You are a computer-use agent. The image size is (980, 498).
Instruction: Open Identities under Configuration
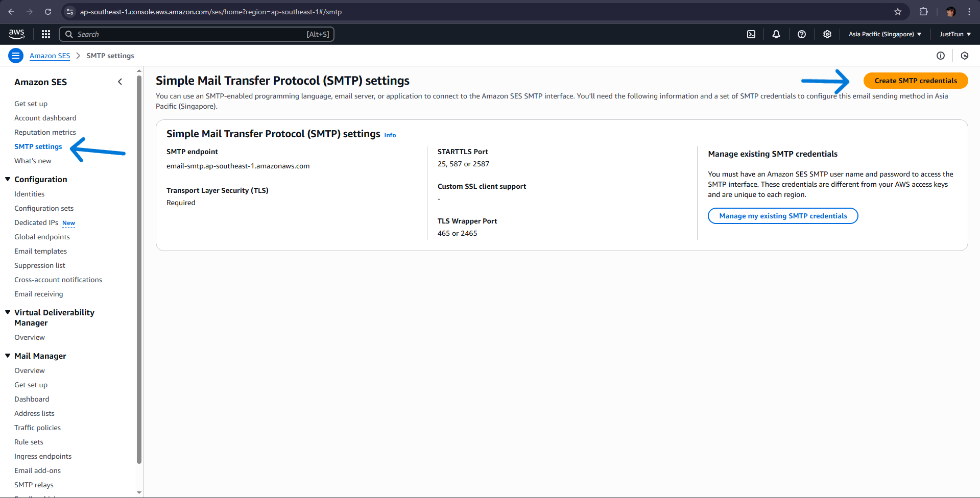click(29, 194)
